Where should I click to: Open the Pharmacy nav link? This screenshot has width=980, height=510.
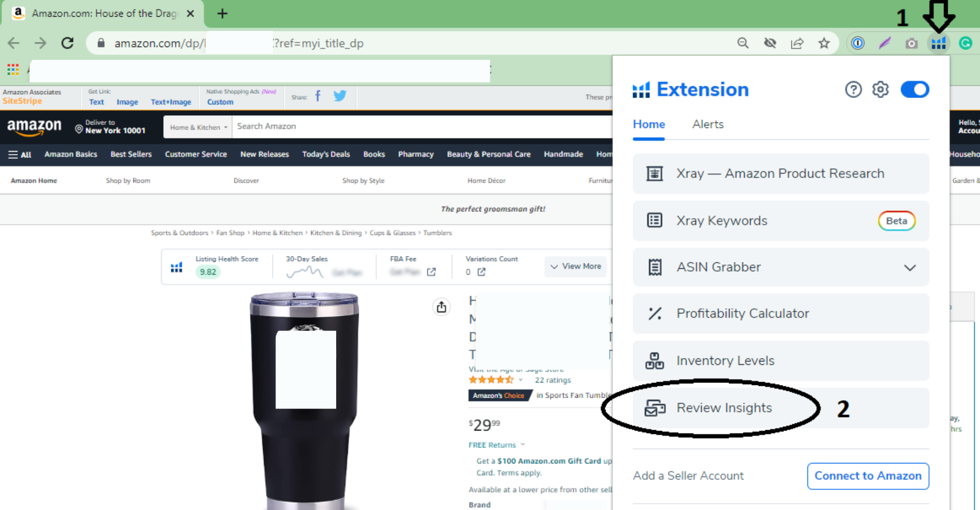tap(416, 154)
